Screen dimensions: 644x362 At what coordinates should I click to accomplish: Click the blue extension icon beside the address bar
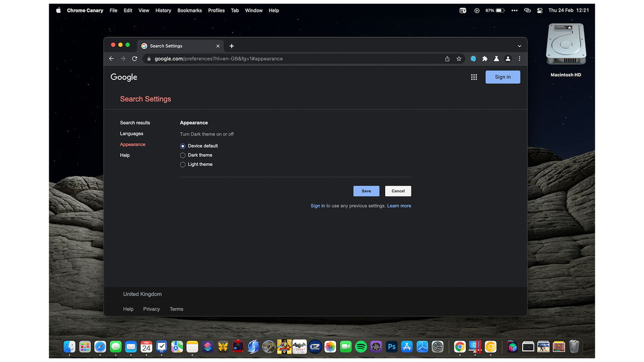click(x=473, y=58)
